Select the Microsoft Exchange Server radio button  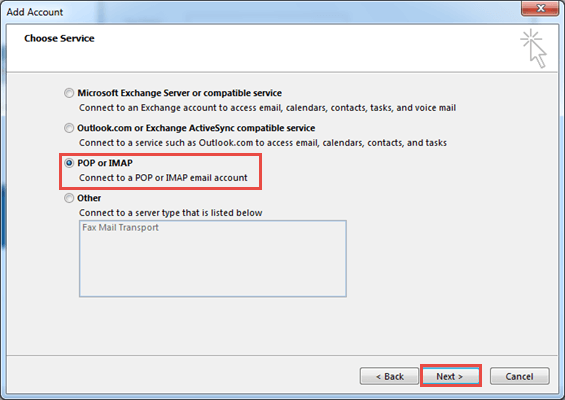point(69,93)
